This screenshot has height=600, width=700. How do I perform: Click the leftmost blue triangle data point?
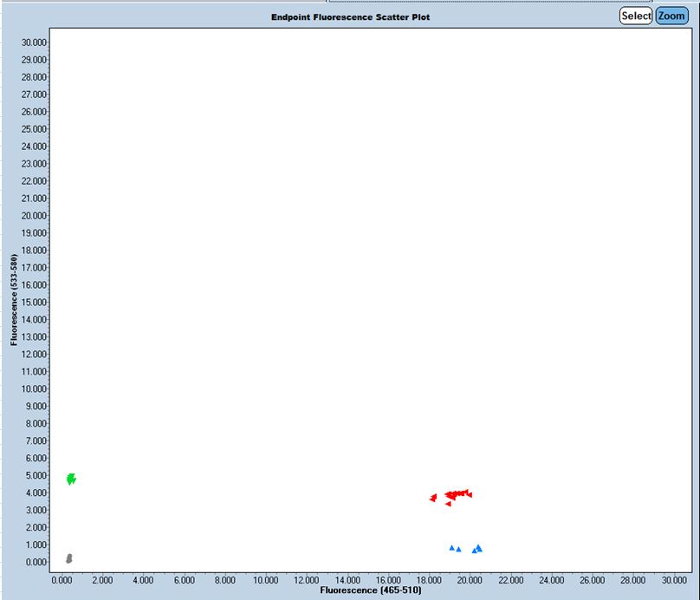click(451, 547)
